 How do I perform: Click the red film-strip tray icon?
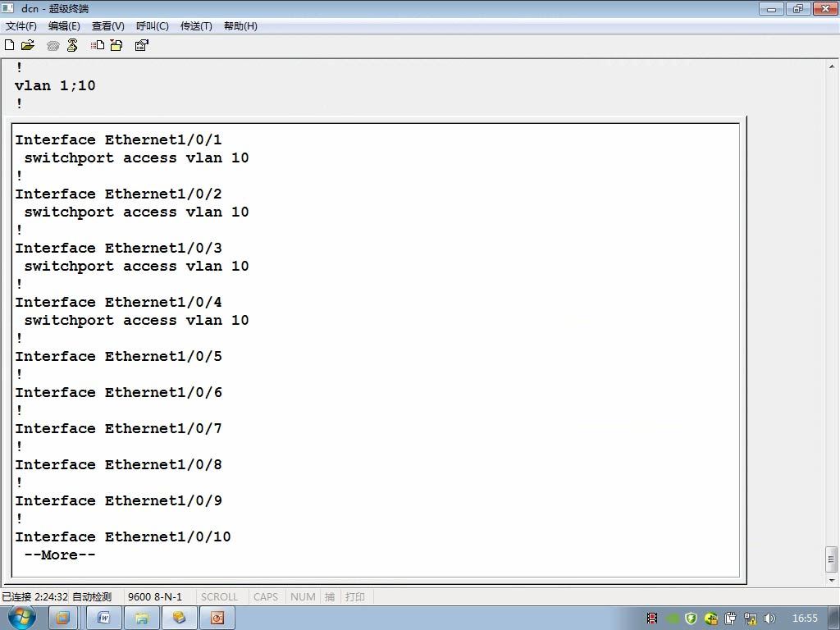coord(652,619)
